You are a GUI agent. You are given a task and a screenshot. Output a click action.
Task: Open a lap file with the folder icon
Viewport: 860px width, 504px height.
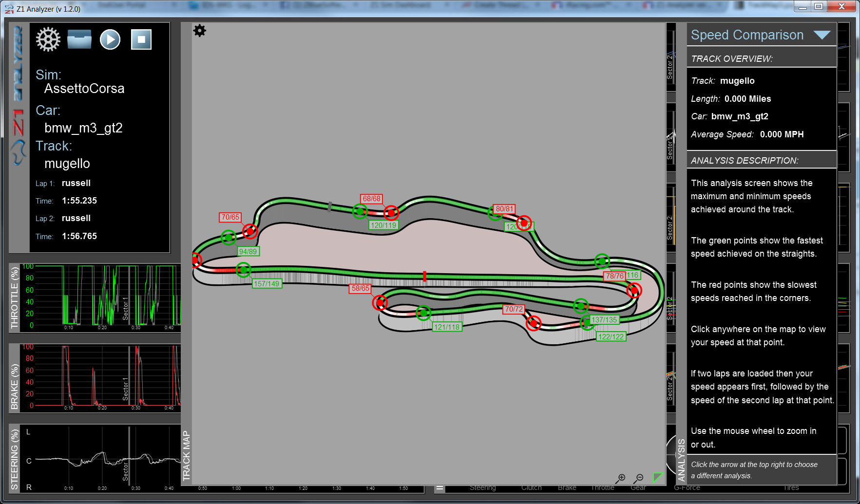coord(79,39)
